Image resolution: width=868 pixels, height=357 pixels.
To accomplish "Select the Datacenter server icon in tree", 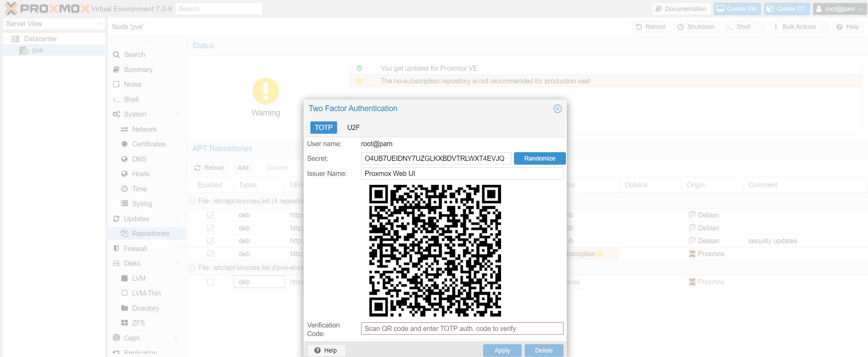I will coord(15,39).
